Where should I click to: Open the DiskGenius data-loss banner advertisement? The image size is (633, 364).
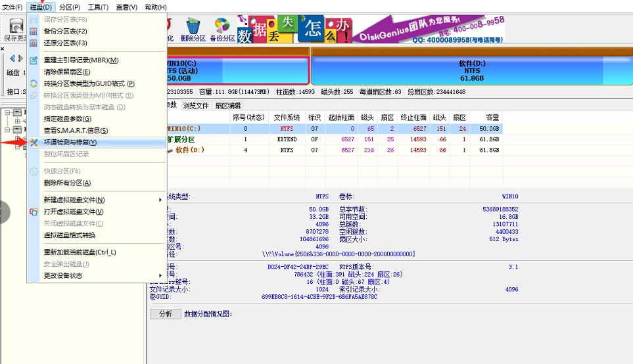coord(371,30)
